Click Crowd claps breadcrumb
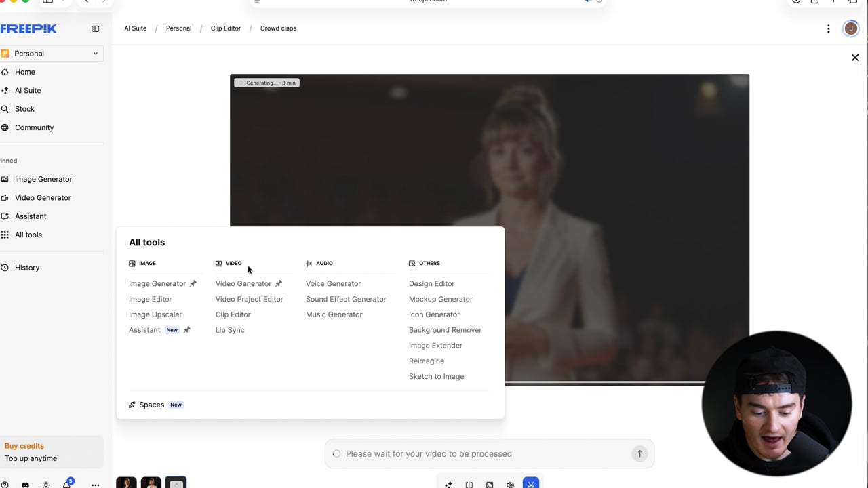 coord(278,28)
